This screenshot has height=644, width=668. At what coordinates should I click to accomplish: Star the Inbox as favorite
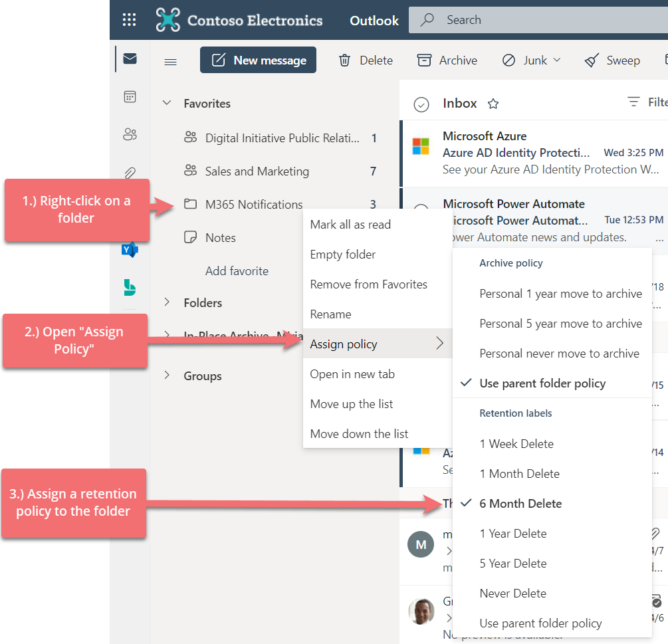pos(493,104)
